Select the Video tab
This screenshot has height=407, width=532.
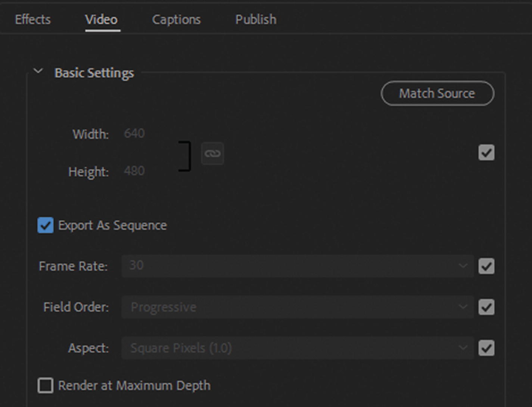(101, 19)
